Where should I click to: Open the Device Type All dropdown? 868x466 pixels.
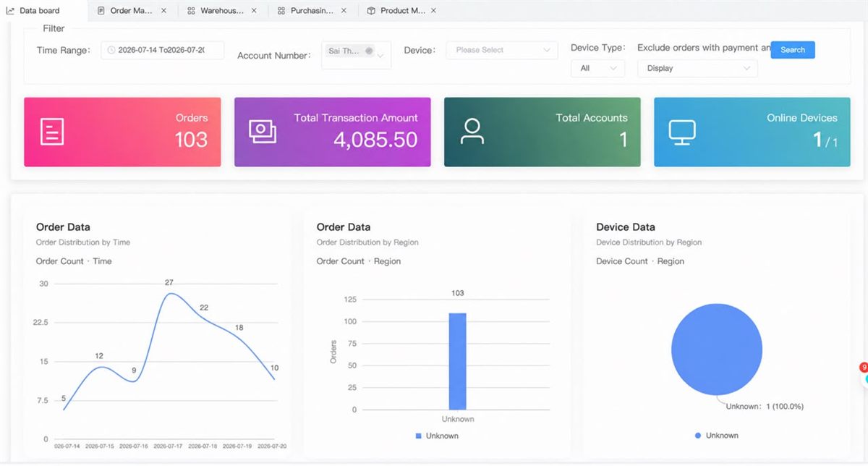coord(597,68)
